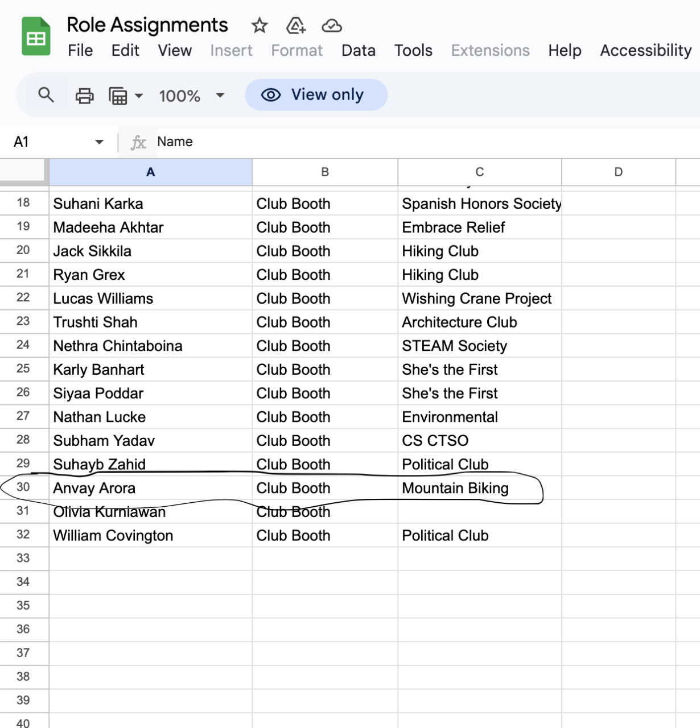
Task: Select row 30 header
Action: [x=23, y=487]
